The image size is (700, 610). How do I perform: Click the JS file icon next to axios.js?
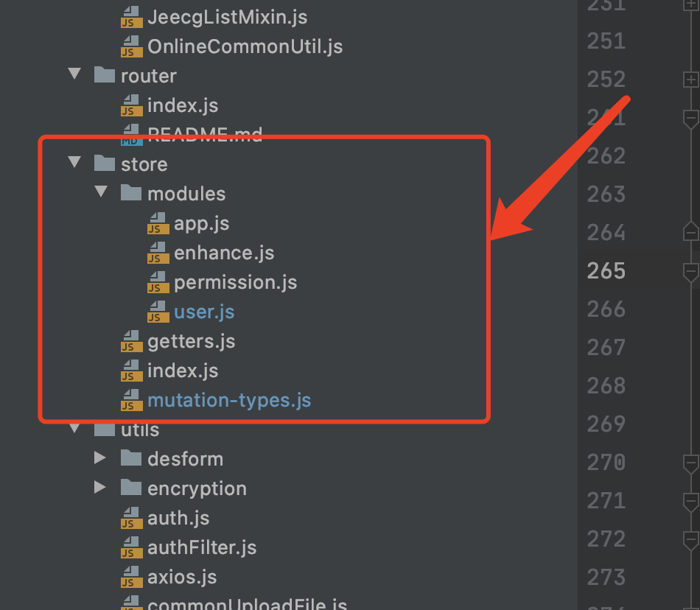[130, 576]
